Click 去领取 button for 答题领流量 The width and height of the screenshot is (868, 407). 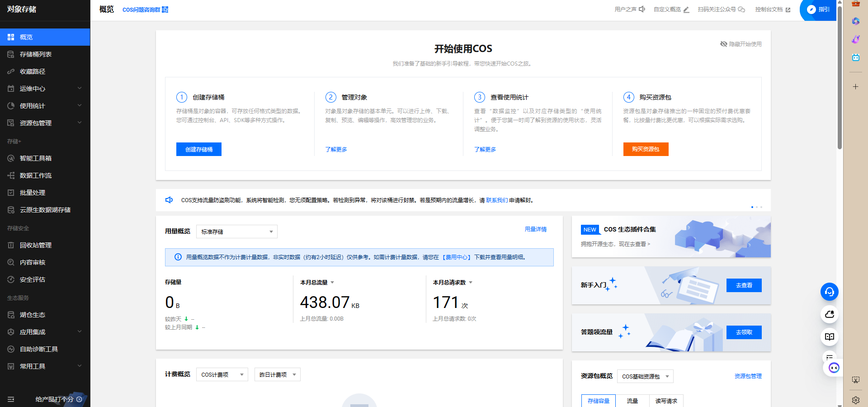[x=744, y=332]
